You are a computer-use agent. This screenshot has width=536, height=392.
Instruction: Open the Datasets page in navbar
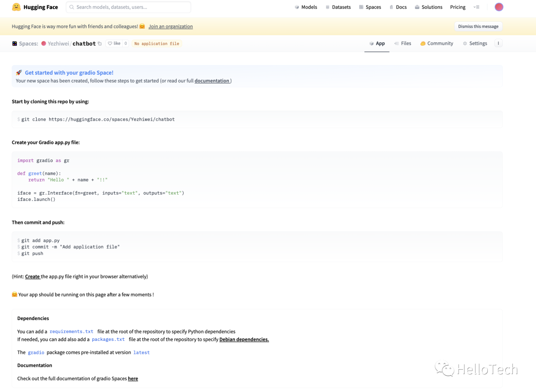pyautogui.click(x=338, y=7)
